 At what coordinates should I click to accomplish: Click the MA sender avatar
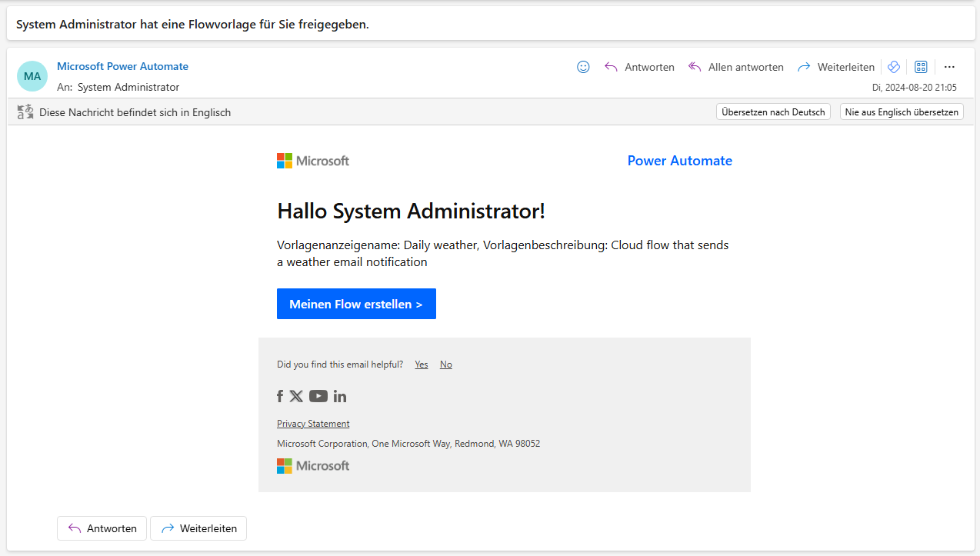click(x=32, y=76)
